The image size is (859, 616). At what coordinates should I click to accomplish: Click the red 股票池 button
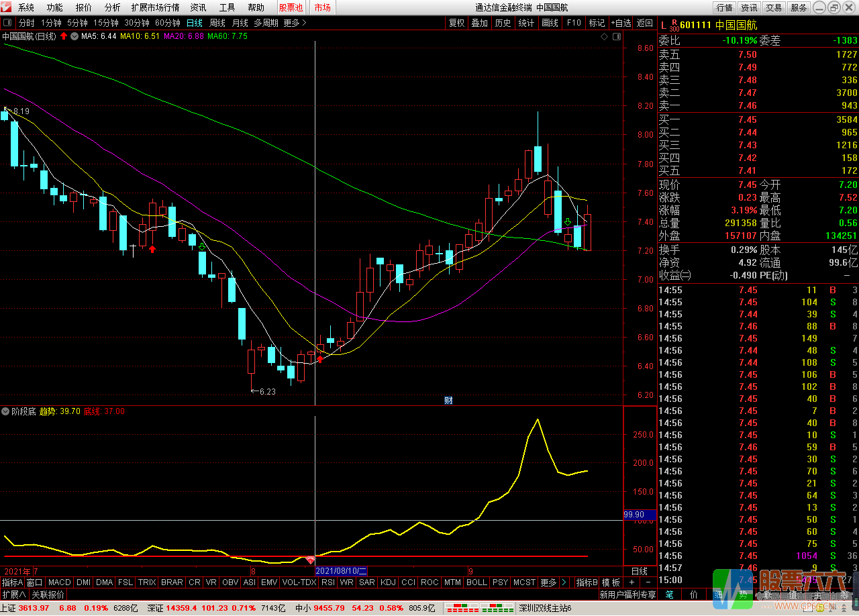coord(291,7)
